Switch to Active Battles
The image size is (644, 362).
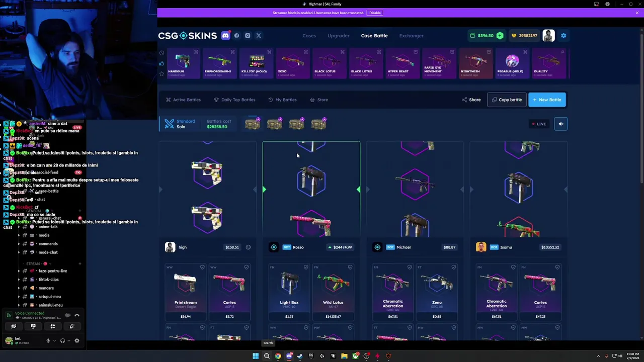[184, 100]
